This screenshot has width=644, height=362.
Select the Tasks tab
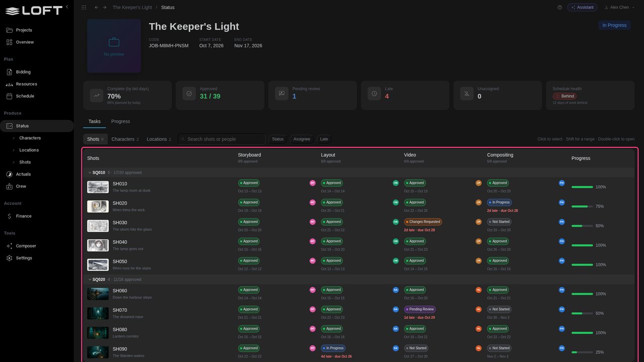point(95,121)
